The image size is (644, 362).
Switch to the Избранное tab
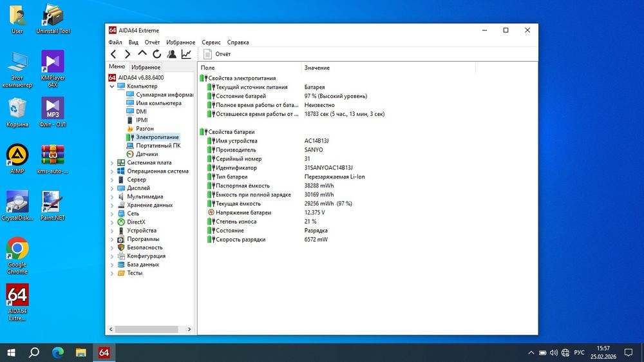(146, 67)
